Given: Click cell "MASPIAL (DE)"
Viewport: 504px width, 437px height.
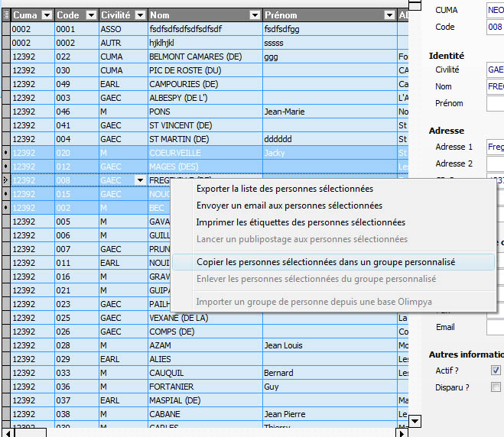Looking at the screenshot, I should click(x=205, y=401).
